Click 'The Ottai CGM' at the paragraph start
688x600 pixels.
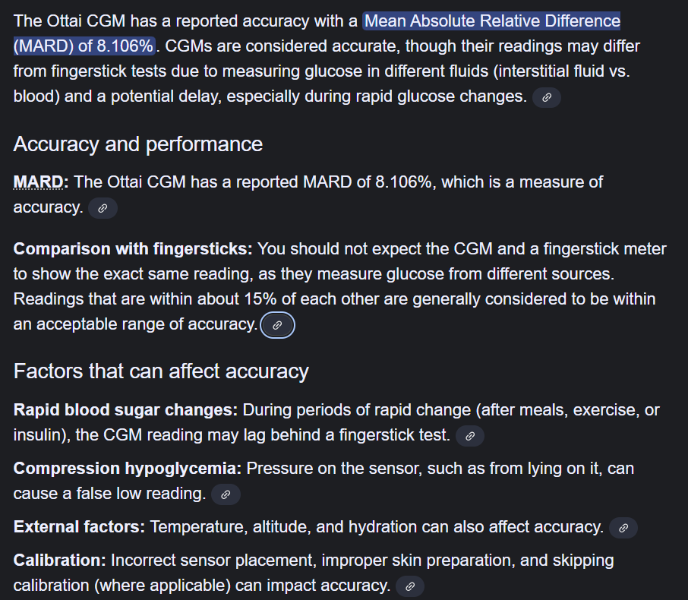[x=64, y=21]
